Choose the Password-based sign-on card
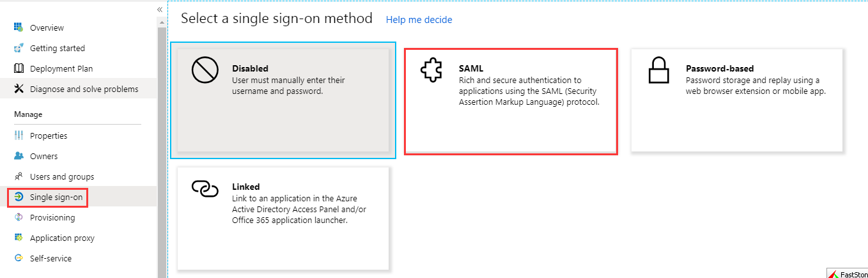 coord(736,100)
